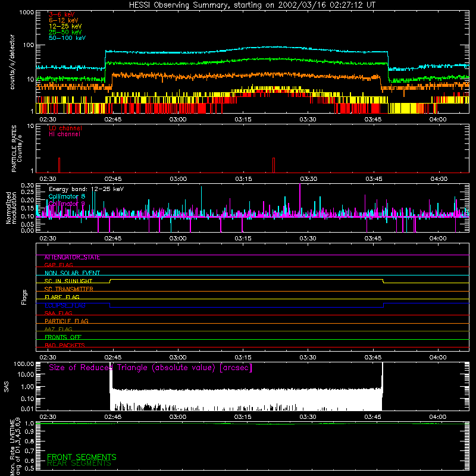Click the FLARE_FLAG label

(62, 297)
